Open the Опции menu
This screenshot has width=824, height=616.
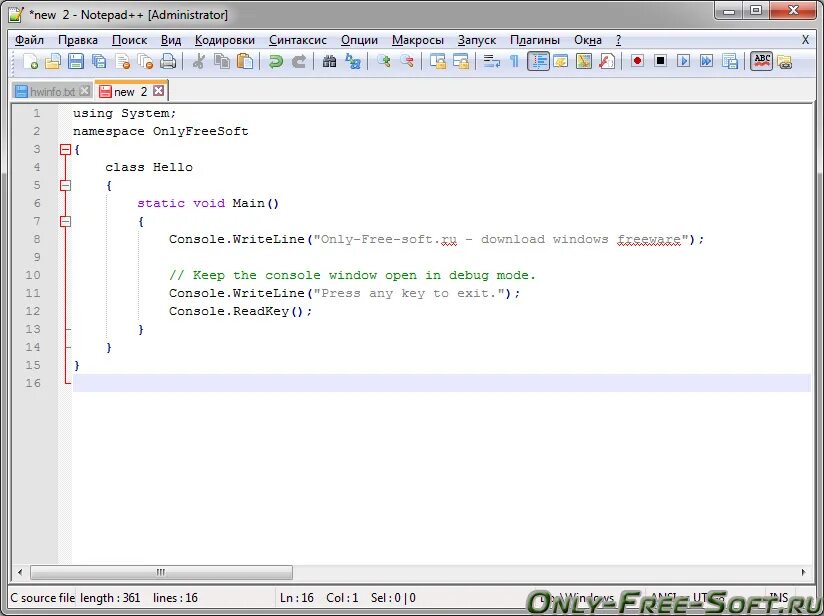pos(359,40)
